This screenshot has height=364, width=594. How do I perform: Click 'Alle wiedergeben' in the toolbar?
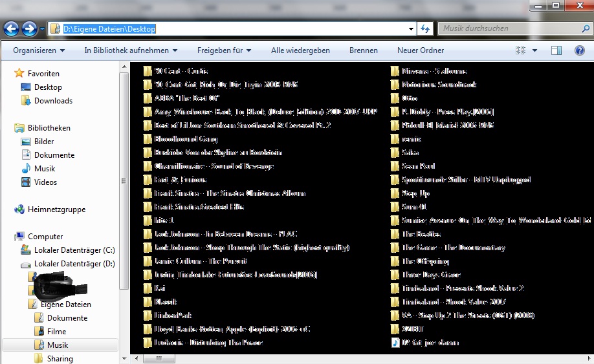[x=300, y=50]
